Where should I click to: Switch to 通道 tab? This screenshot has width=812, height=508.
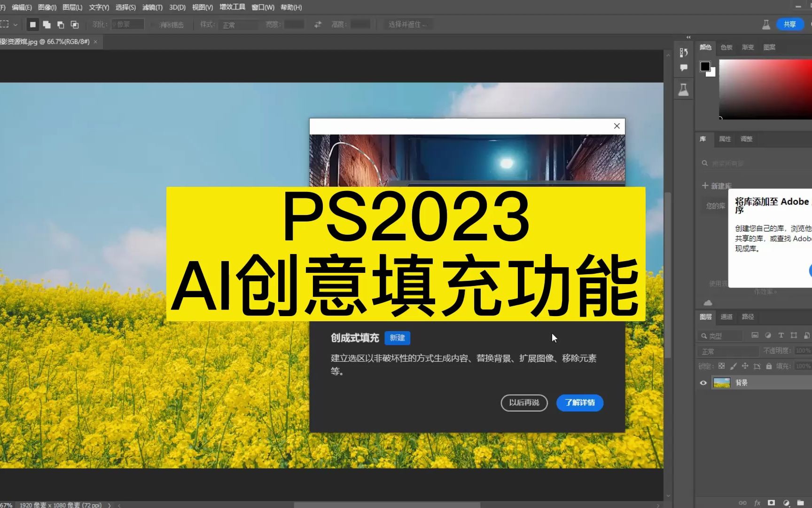pyautogui.click(x=726, y=317)
